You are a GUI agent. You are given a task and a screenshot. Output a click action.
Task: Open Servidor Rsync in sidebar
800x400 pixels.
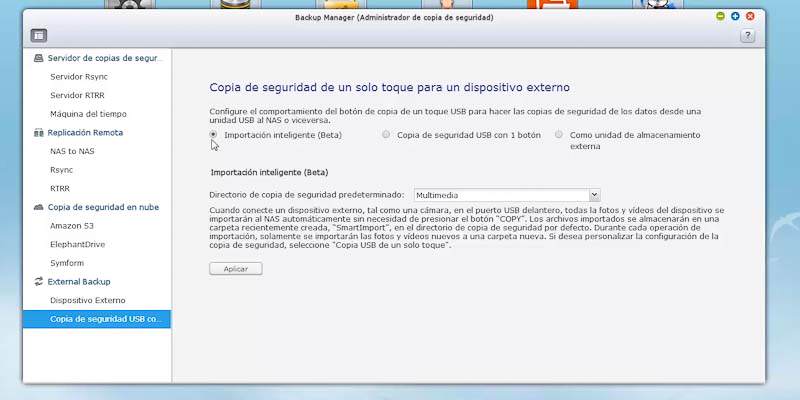pos(79,77)
